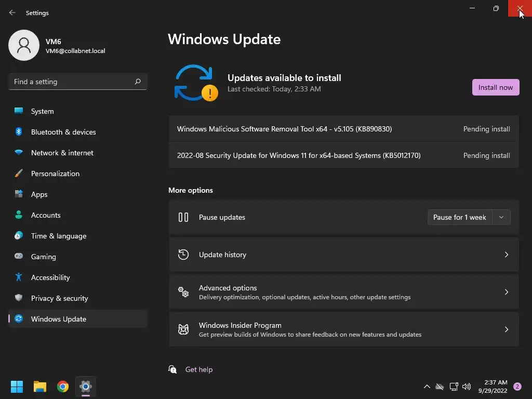Click the Get help headset icon

(x=172, y=369)
